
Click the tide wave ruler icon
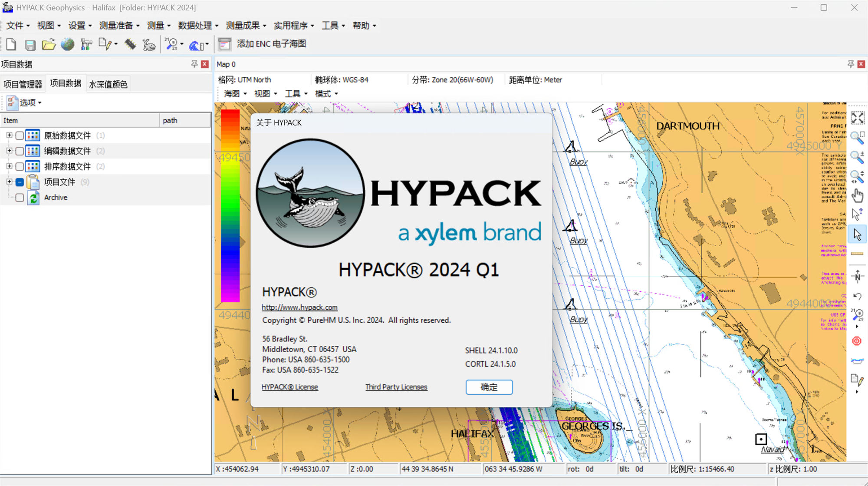(197, 45)
